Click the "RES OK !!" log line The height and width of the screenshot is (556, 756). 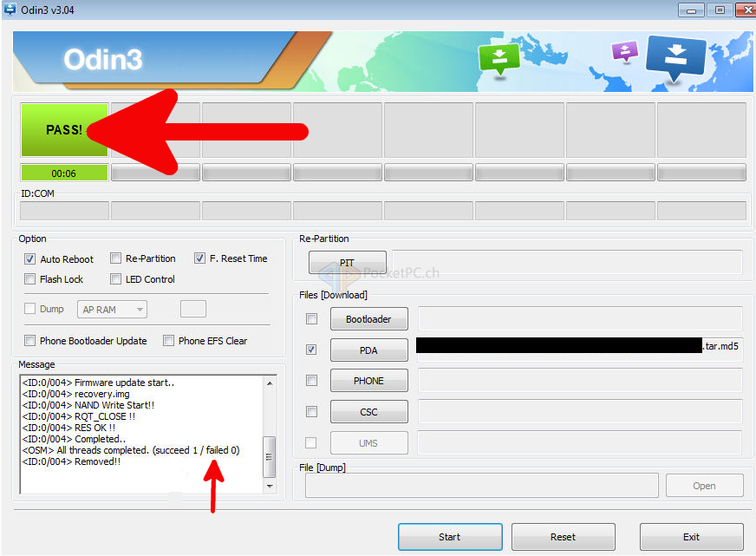pyautogui.click(x=69, y=428)
